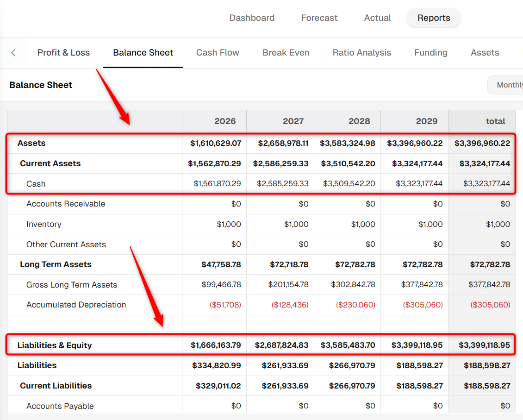523x420 pixels.
Task: Select the Assets report tab
Action: 485,53
